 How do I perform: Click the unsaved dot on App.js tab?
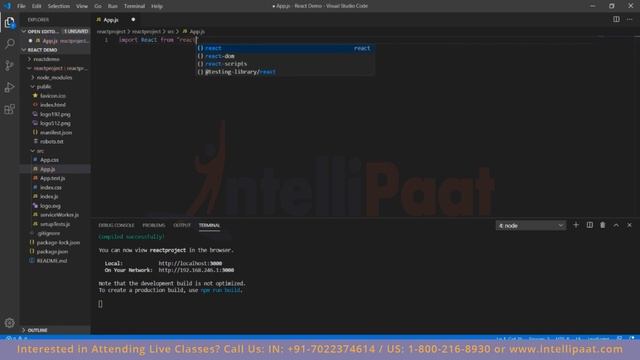coord(133,20)
